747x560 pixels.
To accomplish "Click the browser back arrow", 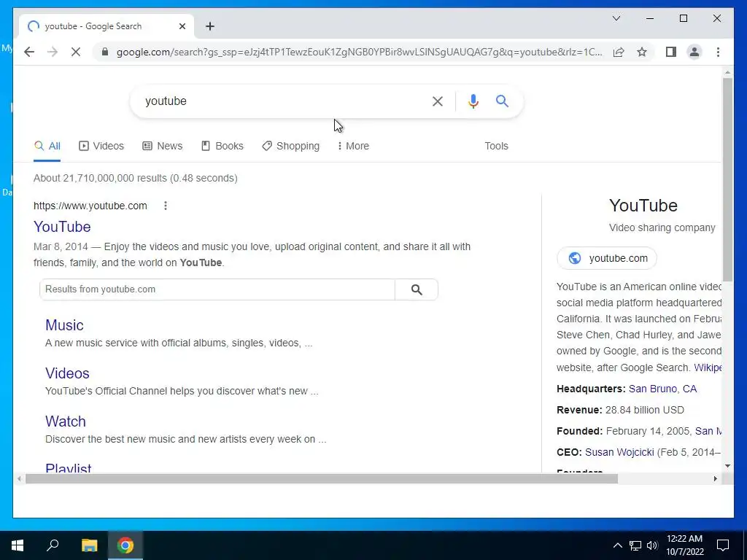I will [x=29, y=52].
